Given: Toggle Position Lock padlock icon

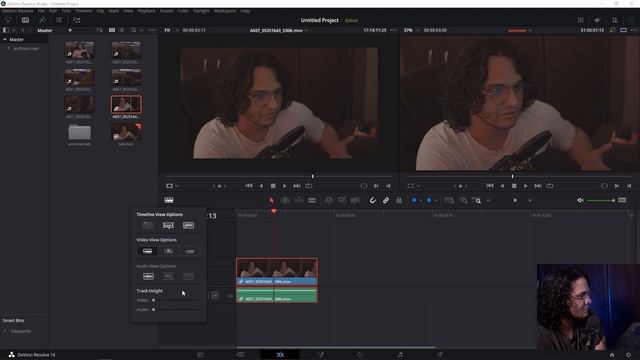Looking at the screenshot, I should coord(399,200).
